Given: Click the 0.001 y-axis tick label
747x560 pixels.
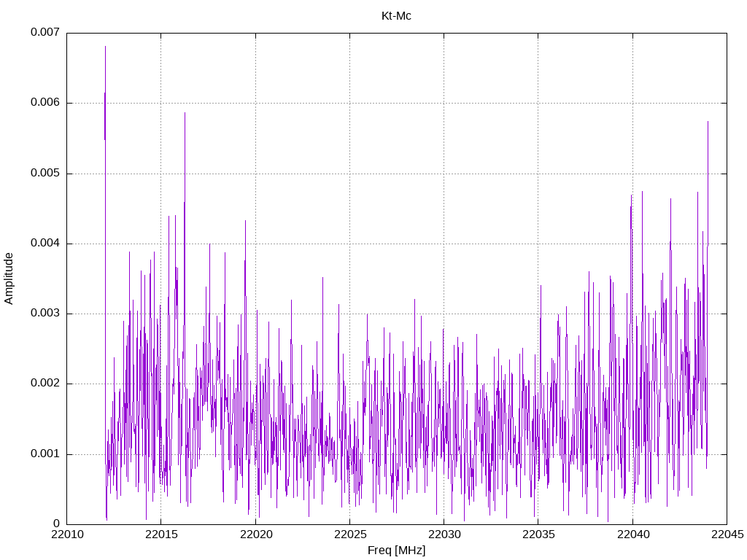Looking at the screenshot, I should pyautogui.click(x=44, y=454).
